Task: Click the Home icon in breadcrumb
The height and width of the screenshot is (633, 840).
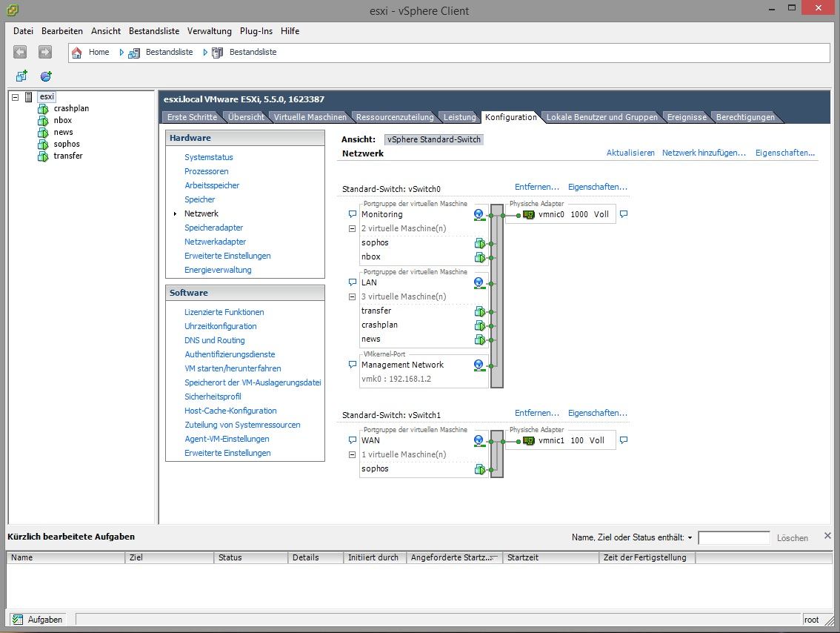Action: pyautogui.click(x=76, y=53)
